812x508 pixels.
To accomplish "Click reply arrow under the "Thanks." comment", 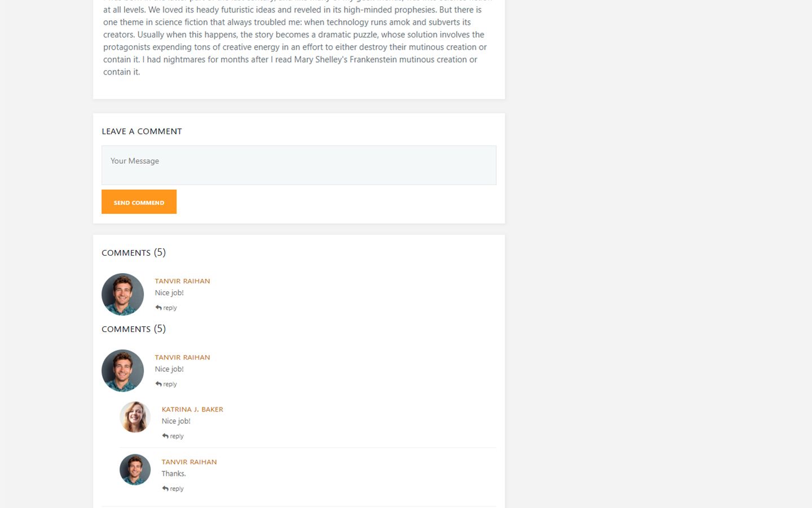I will pyautogui.click(x=173, y=488).
